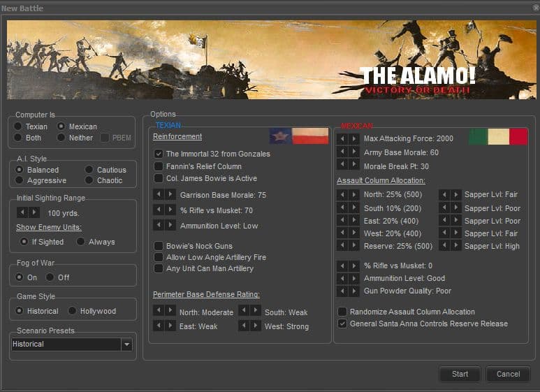This screenshot has height=392, width=540.
Task: Allow Low Angle Artillery Fire
Action: [x=159, y=257]
